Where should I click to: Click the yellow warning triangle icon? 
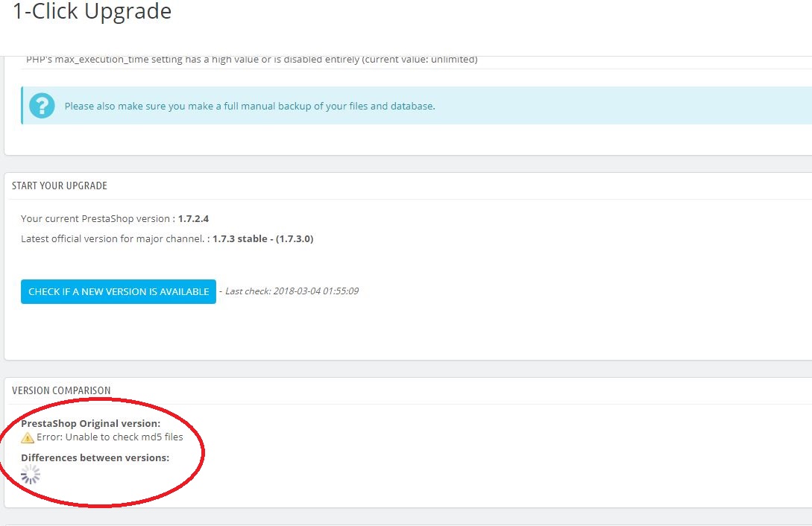pyautogui.click(x=28, y=437)
